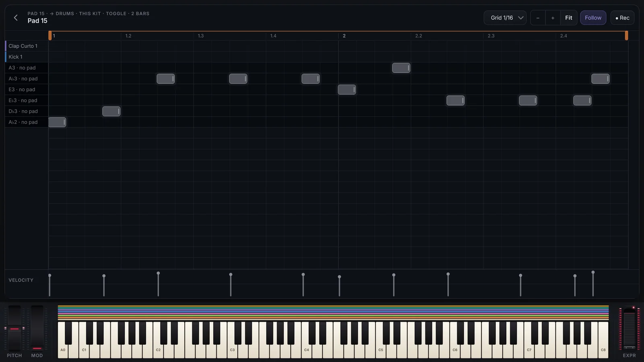Click the MOD wheel
This screenshot has width=644, height=362.
[x=37, y=328]
